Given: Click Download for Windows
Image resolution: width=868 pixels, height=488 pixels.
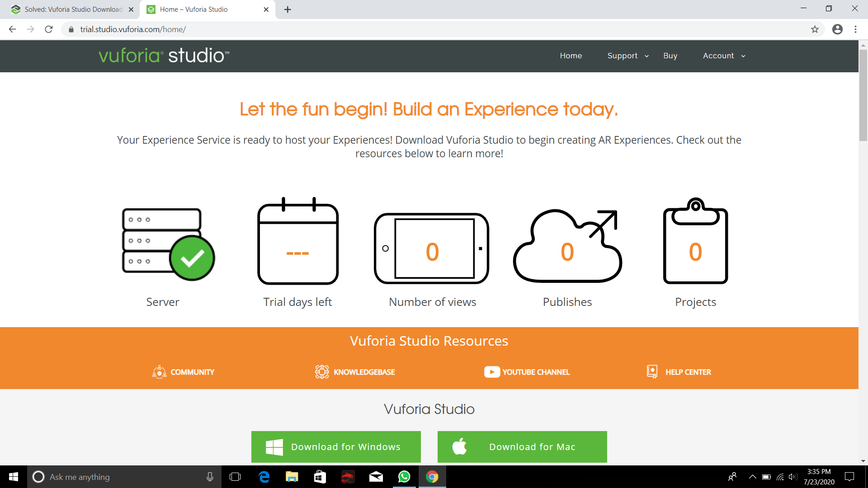Looking at the screenshot, I should 335,446.
